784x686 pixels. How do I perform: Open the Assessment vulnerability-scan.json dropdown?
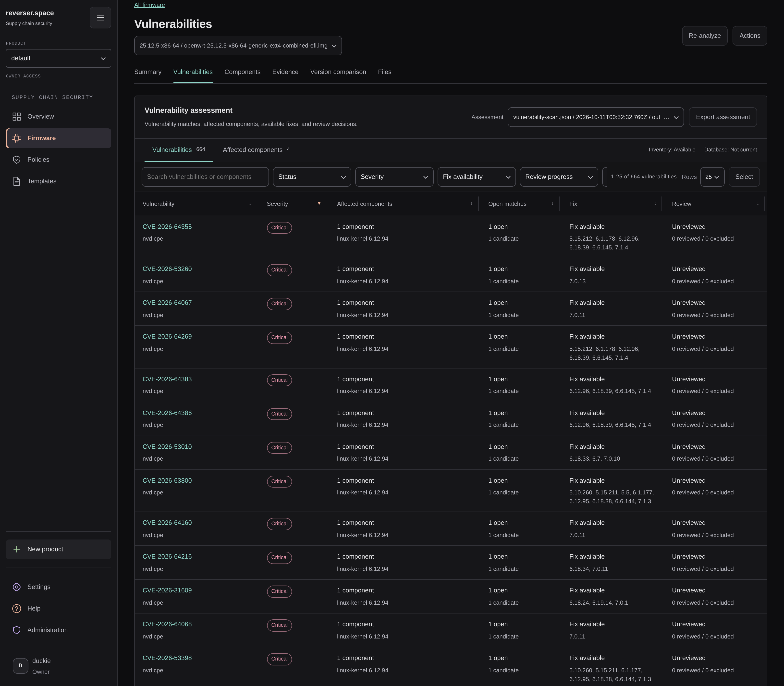595,117
